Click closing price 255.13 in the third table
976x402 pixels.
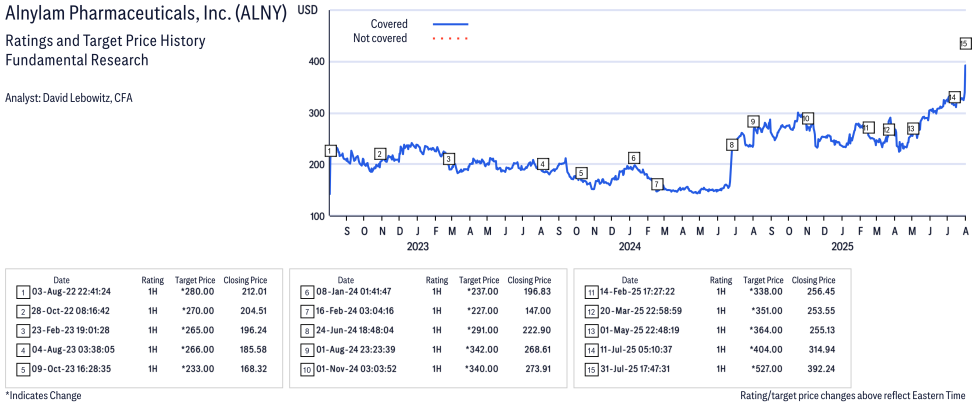click(822, 330)
